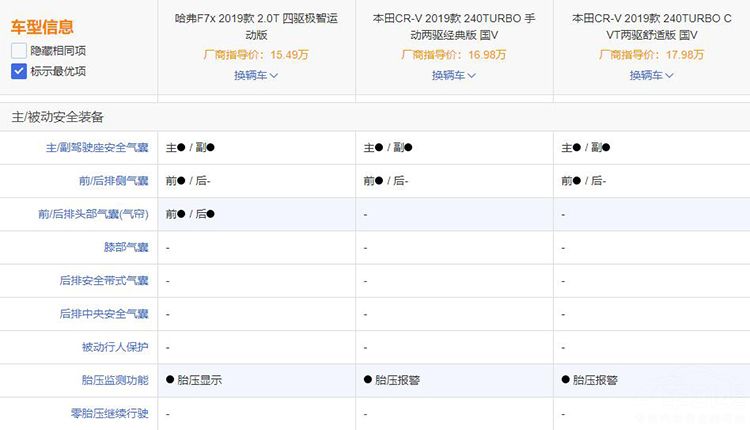Viewport: 750px width, 430px height.
Task: Open the 哈弗F7x 2019款 2.0T model link
Action: click(256, 26)
